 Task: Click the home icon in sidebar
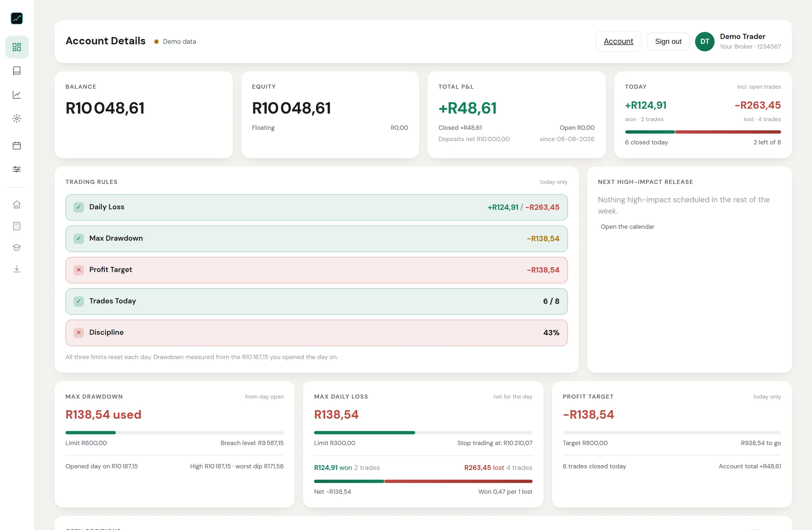tap(17, 204)
